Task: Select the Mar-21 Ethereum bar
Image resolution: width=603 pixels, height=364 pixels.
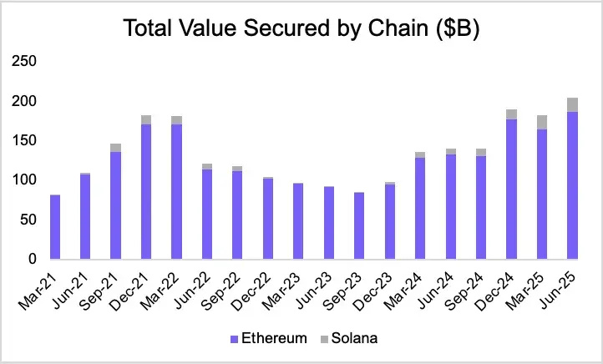Action: [x=55, y=227]
